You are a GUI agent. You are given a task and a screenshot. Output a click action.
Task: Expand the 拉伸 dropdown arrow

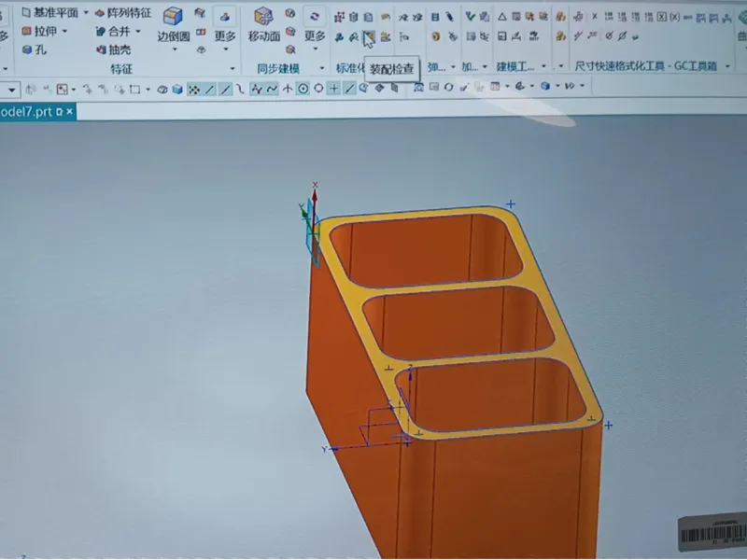(64, 32)
